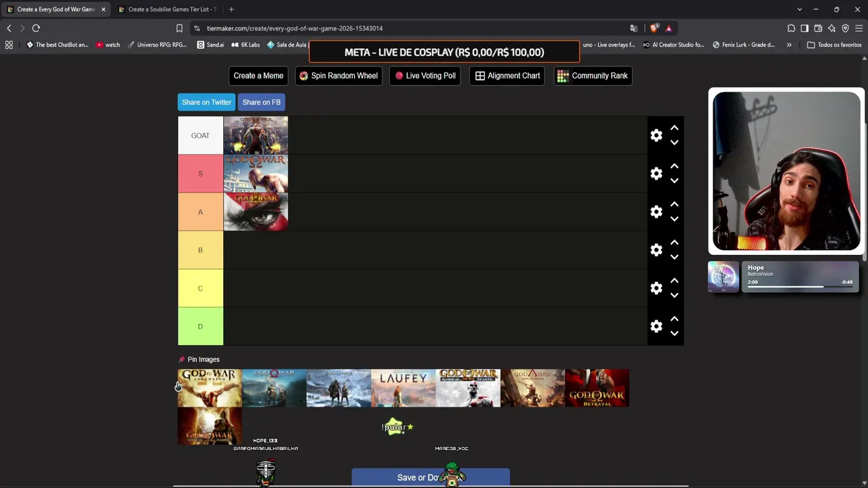The height and width of the screenshot is (488, 868).
Task: Open the Universo RPG bookmark
Action: click(157, 45)
